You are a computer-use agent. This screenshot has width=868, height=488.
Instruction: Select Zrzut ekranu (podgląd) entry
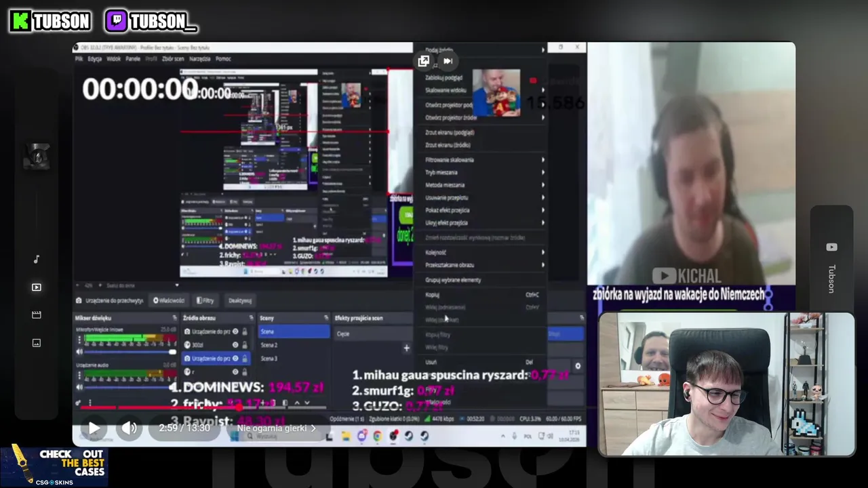(480, 132)
